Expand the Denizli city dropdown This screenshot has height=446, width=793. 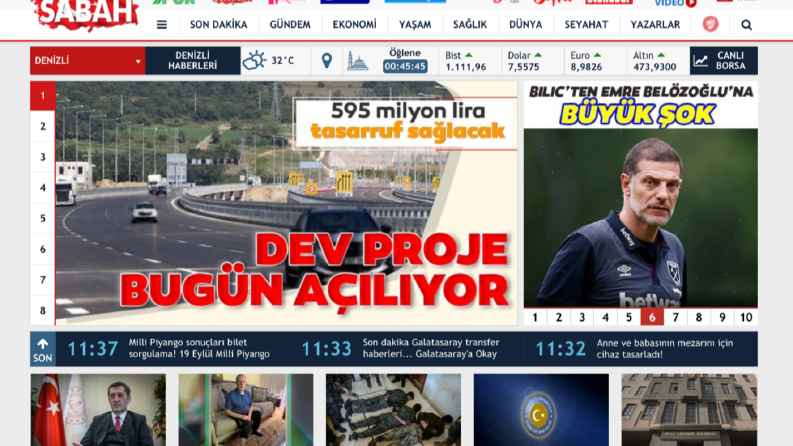point(87,61)
